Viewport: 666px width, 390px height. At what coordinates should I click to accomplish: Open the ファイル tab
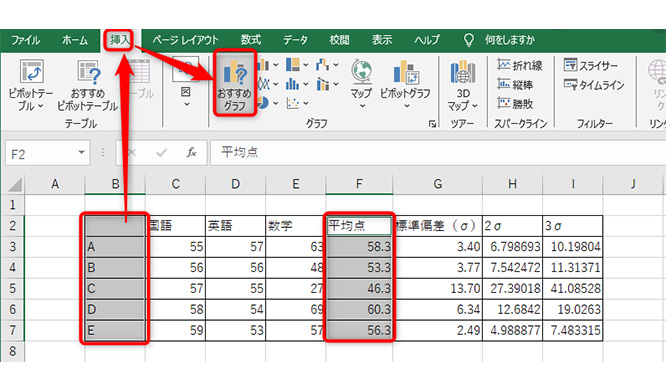pos(25,40)
